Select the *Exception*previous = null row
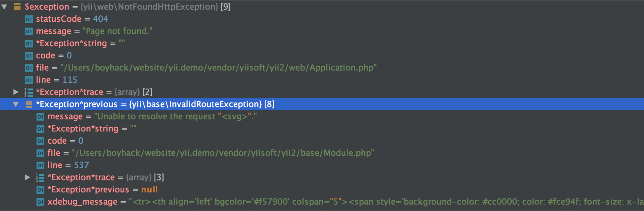 click(x=322, y=190)
